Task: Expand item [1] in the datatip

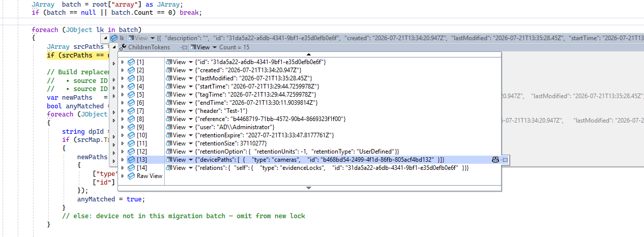Action: click(122, 63)
